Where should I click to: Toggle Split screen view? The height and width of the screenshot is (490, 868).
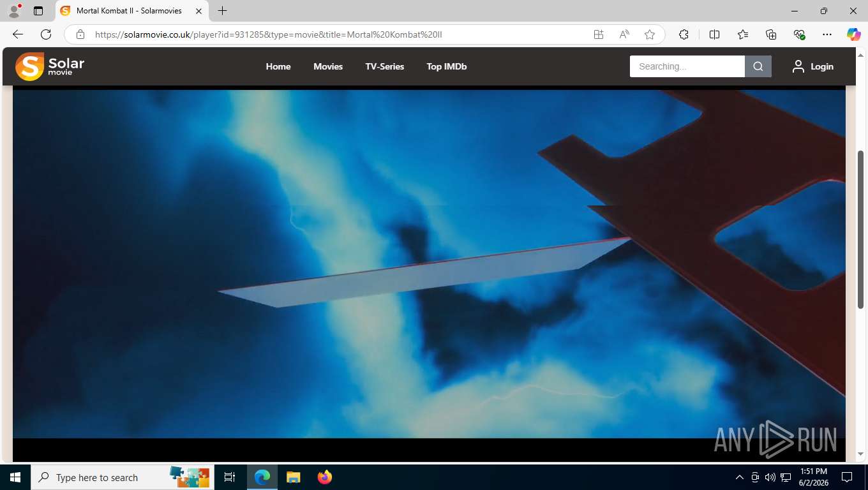coord(715,34)
